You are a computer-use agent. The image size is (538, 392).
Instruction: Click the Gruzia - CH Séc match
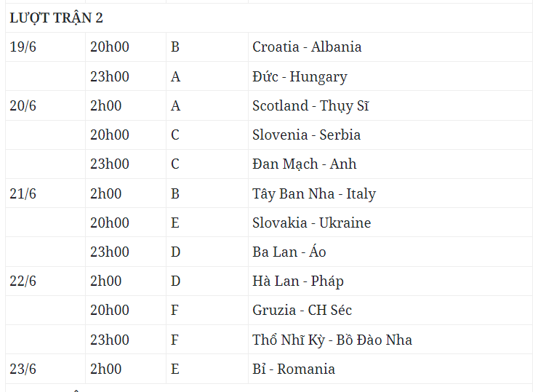(x=302, y=311)
